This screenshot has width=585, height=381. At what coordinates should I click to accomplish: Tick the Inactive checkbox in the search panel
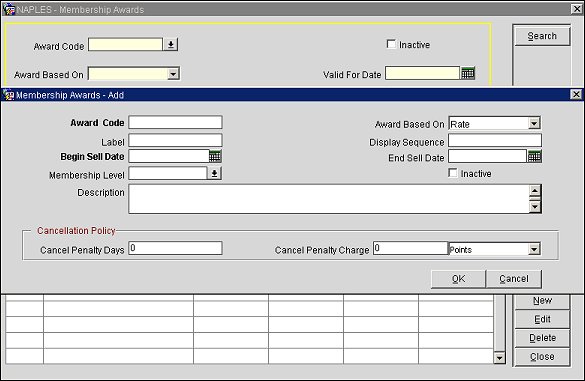tap(391, 44)
